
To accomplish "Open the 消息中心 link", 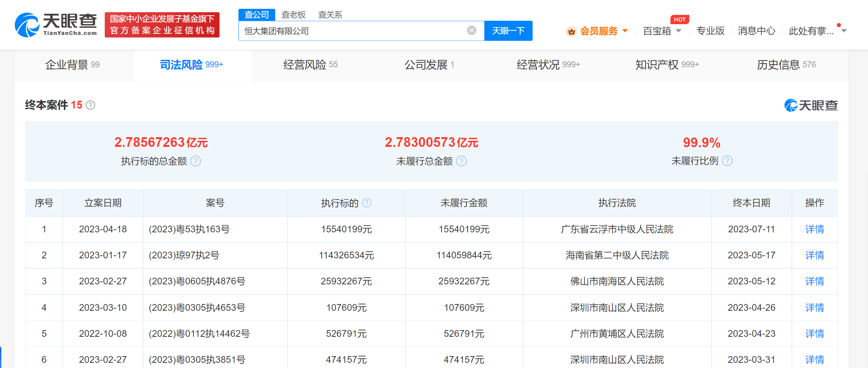I will tap(756, 31).
